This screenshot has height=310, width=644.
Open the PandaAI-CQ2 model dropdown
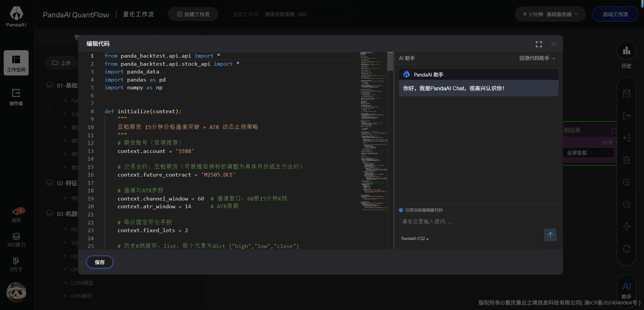(415, 239)
